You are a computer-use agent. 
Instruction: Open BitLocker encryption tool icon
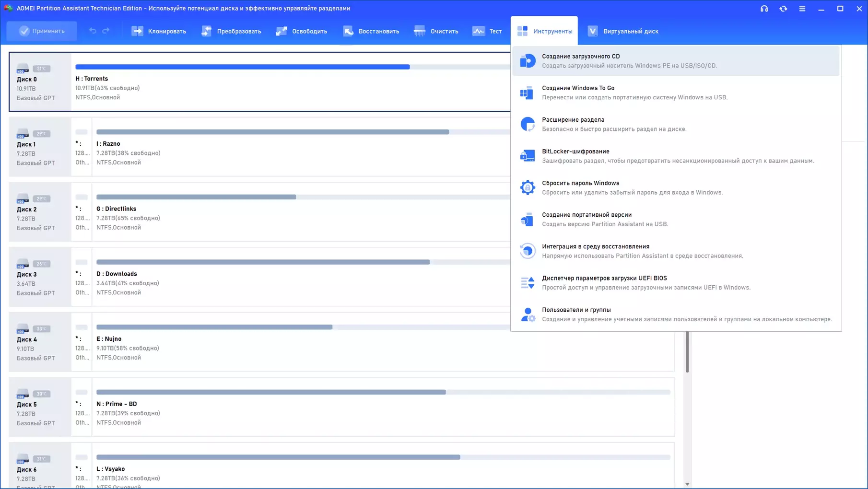pyautogui.click(x=528, y=156)
